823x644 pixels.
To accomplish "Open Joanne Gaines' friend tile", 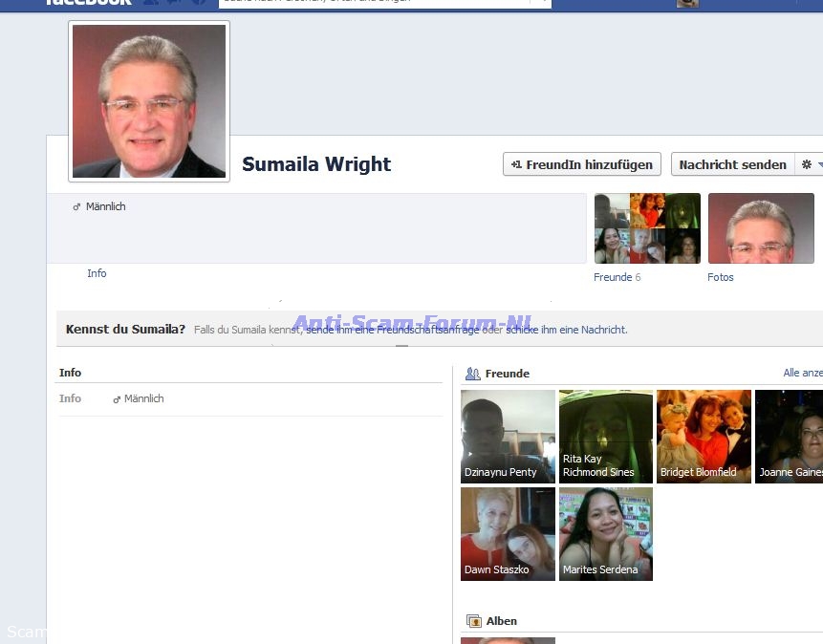I will click(789, 436).
